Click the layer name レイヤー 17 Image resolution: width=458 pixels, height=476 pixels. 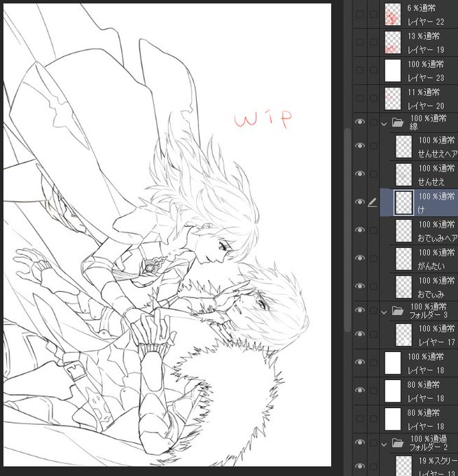437,342
